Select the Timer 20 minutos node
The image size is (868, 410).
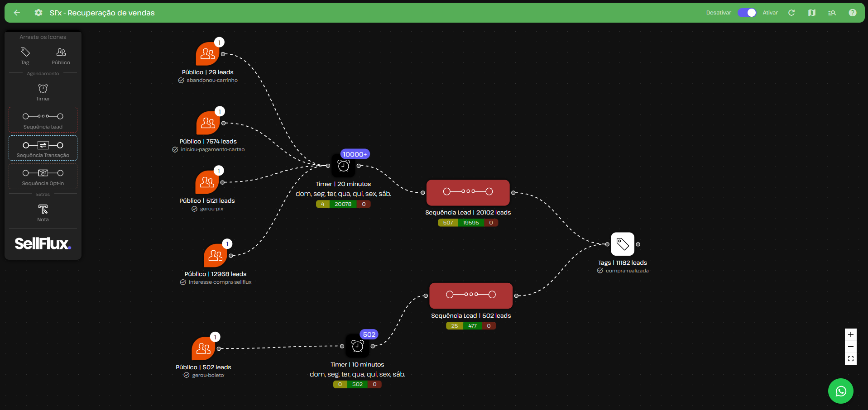tap(344, 166)
